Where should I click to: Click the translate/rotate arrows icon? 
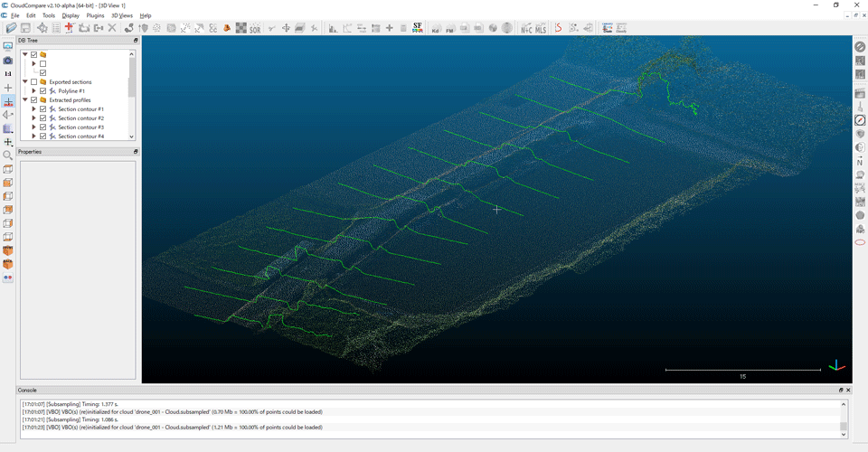tap(286, 28)
